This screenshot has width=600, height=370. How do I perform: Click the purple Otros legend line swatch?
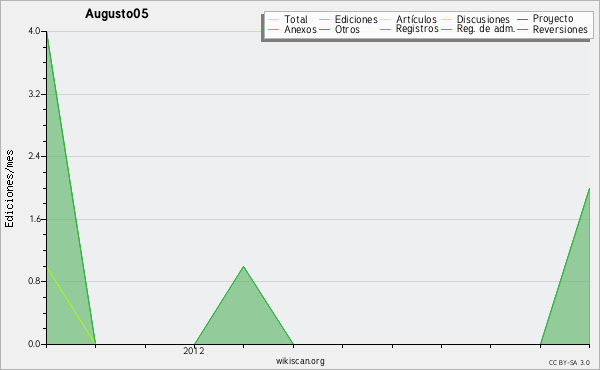tap(324, 29)
